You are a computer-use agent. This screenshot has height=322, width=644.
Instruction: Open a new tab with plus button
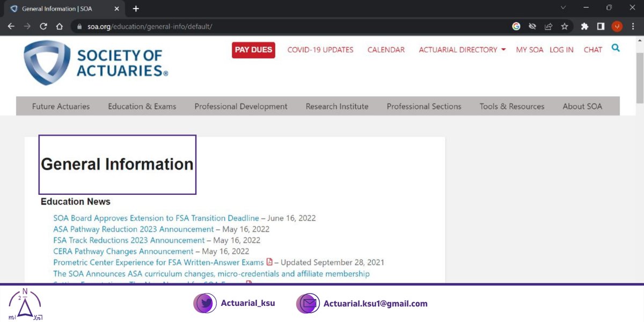[x=136, y=9]
